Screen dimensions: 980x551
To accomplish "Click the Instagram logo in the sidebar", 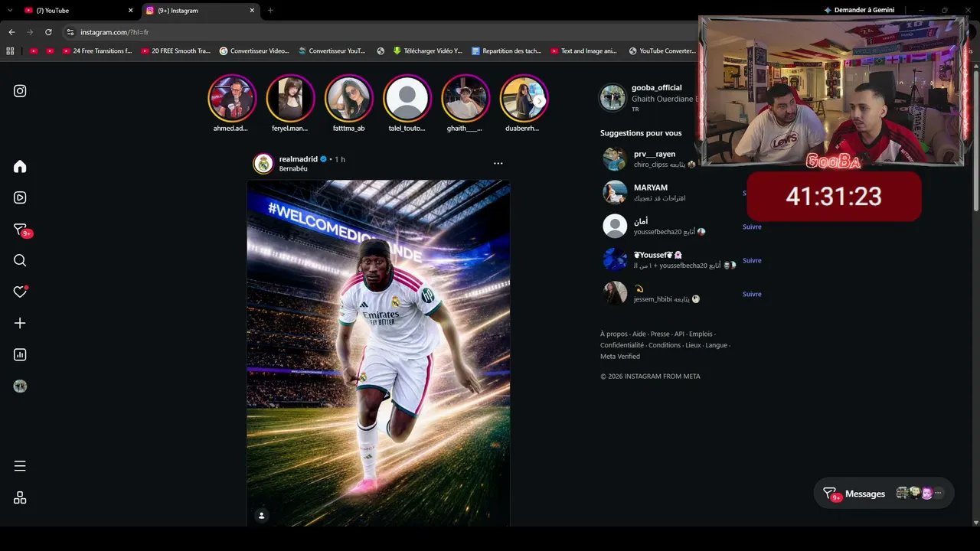I will (x=20, y=91).
